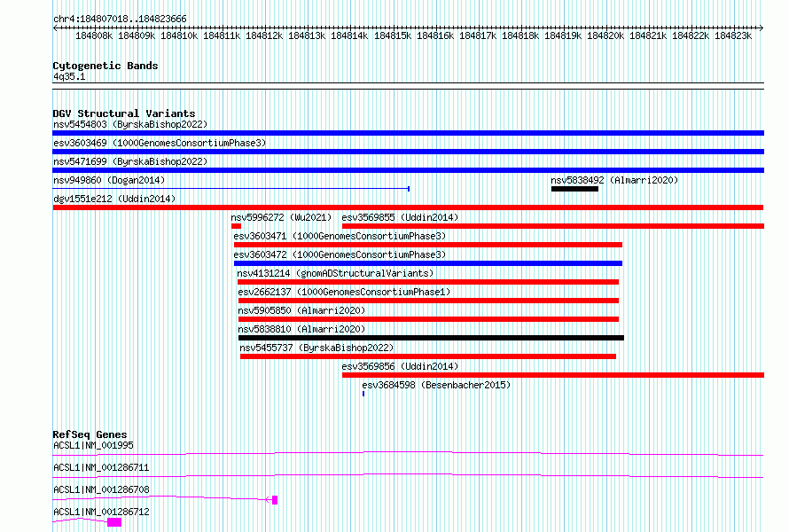Click the nsv5838492 (Almarri2020) label
Image resolution: width=789 pixels, height=532 pixels.
614,180
